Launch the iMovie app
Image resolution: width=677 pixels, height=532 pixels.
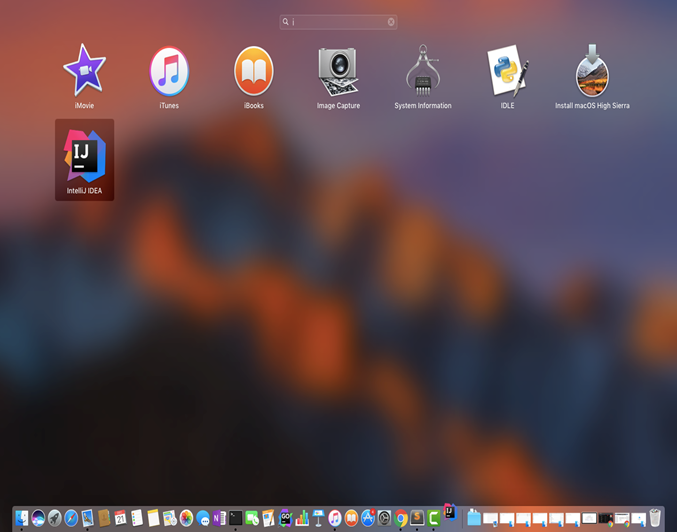(x=84, y=70)
